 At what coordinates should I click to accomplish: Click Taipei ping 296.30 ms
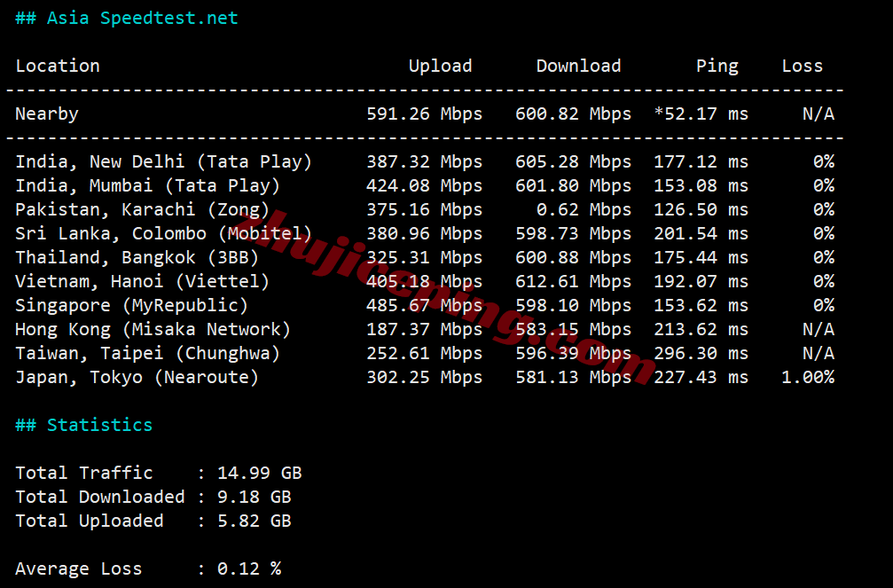[x=701, y=353]
